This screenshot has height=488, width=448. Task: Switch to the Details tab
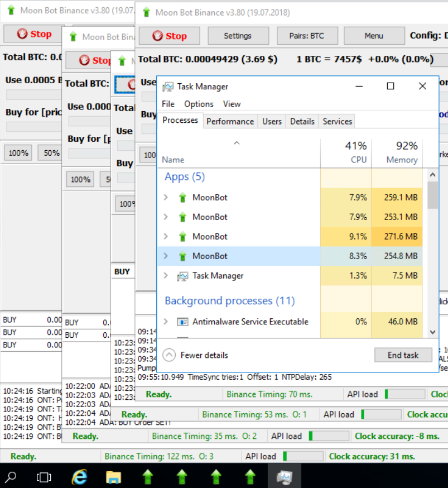pyautogui.click(x=302, y=121)
